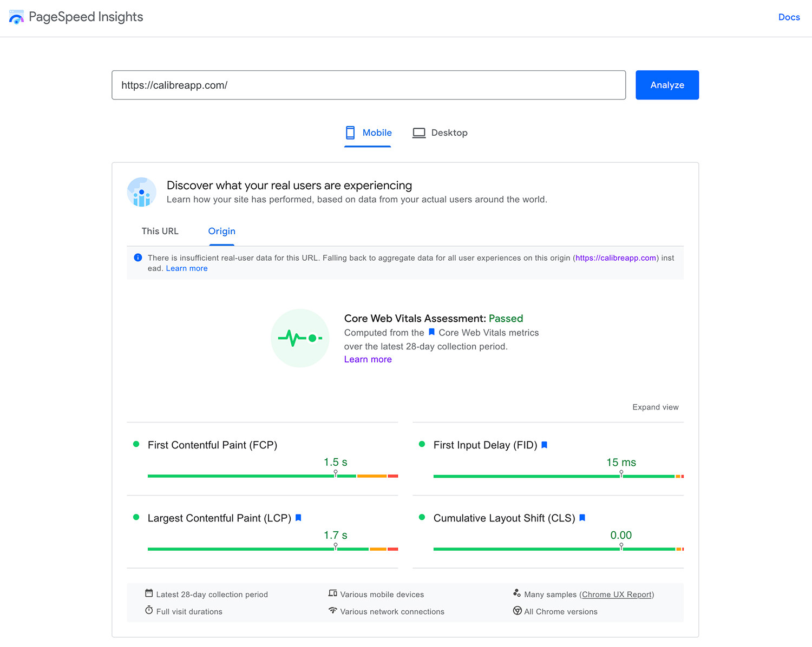Image resolution: width=812 pixels, height=647 pixels.
Task: Click the desktop computer icon
Action: [418, 133]
